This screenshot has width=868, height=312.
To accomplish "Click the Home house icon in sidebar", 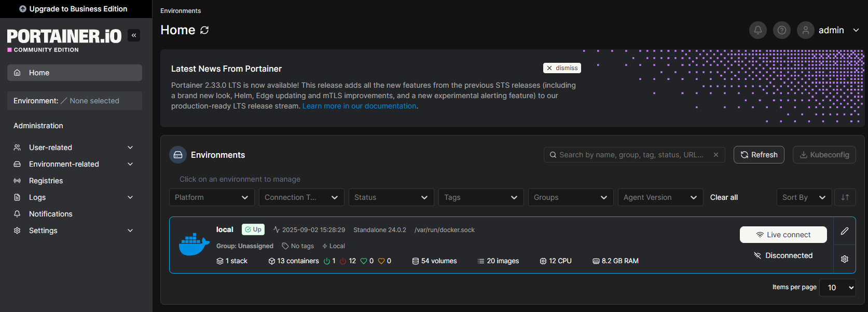I will point(17,73).
